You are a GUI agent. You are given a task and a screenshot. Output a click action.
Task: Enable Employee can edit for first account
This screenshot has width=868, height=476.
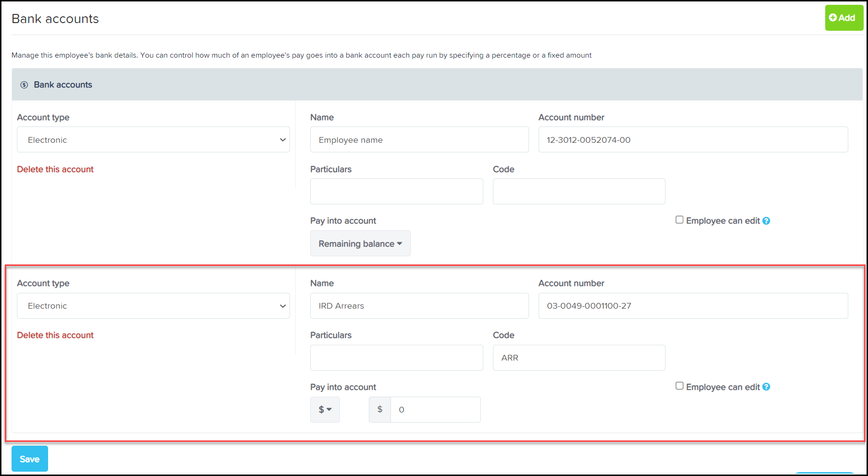click(679, 220)
